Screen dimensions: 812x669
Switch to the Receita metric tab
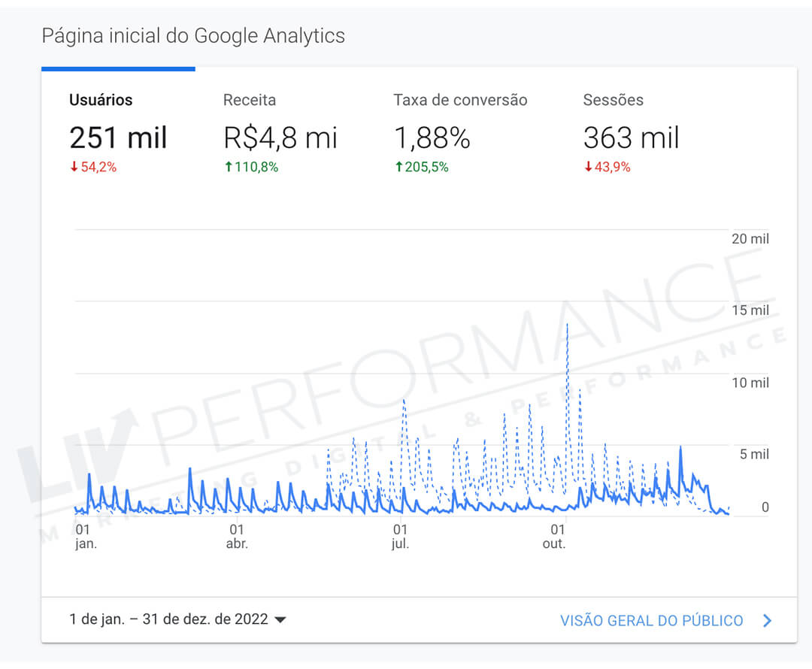(x=250, y=100)
